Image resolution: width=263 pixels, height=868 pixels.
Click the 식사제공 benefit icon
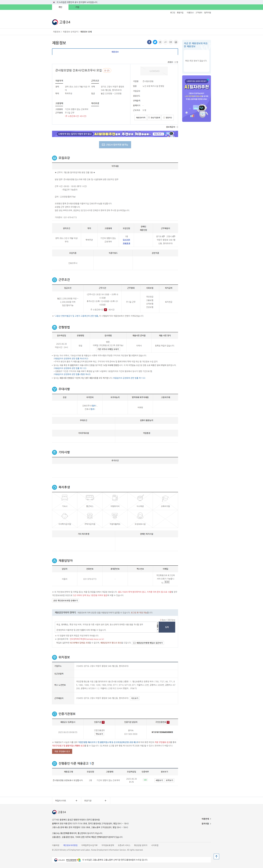click(x=140, y=498)
